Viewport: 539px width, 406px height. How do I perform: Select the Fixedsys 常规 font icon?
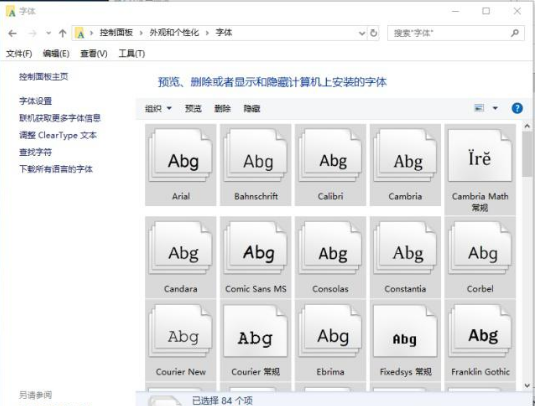click(405, 331)
